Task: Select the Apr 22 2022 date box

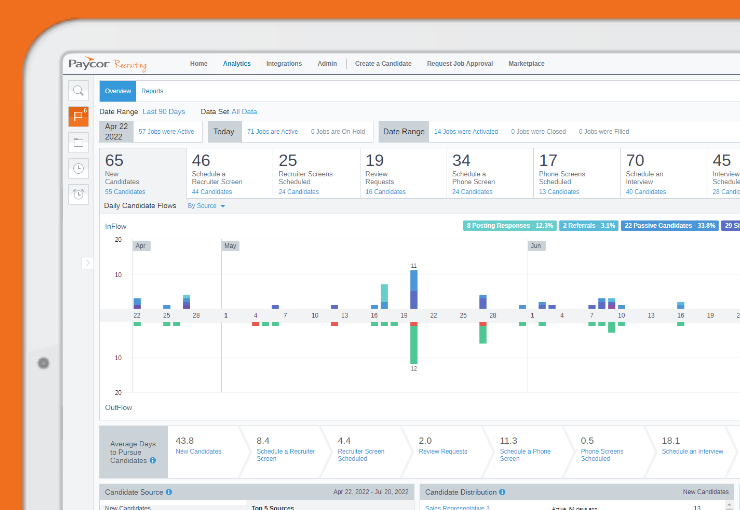Action: tap(116, 132)
